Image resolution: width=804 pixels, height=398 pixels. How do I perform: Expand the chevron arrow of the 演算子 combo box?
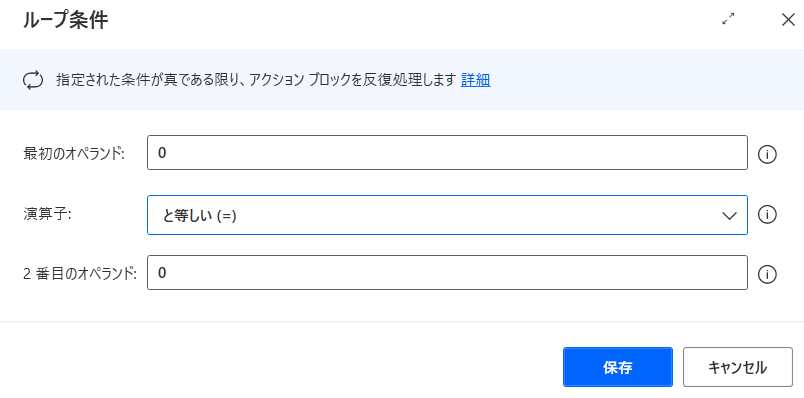pyautogui.click(x=729, y=216)
